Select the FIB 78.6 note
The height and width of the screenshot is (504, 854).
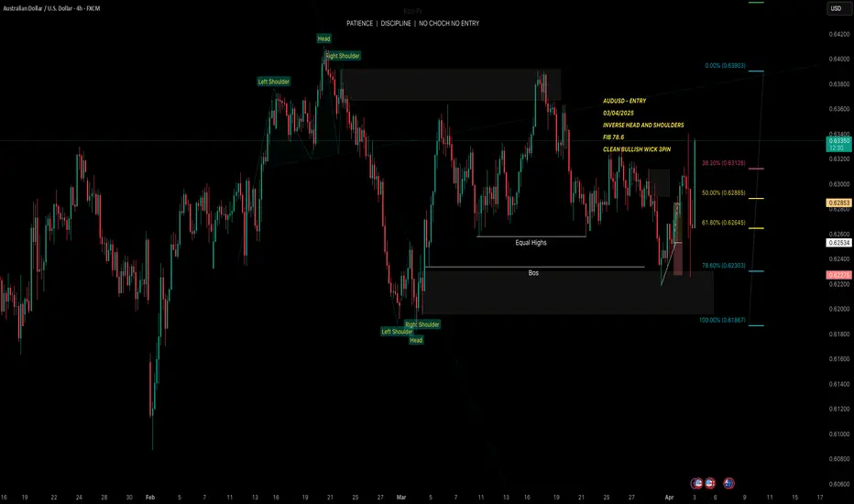click(613, 137)
